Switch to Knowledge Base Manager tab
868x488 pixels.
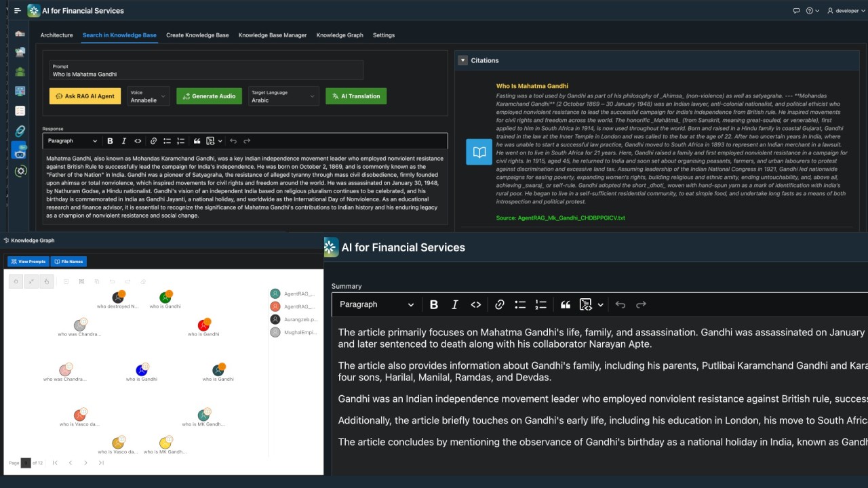pos(273,35)
